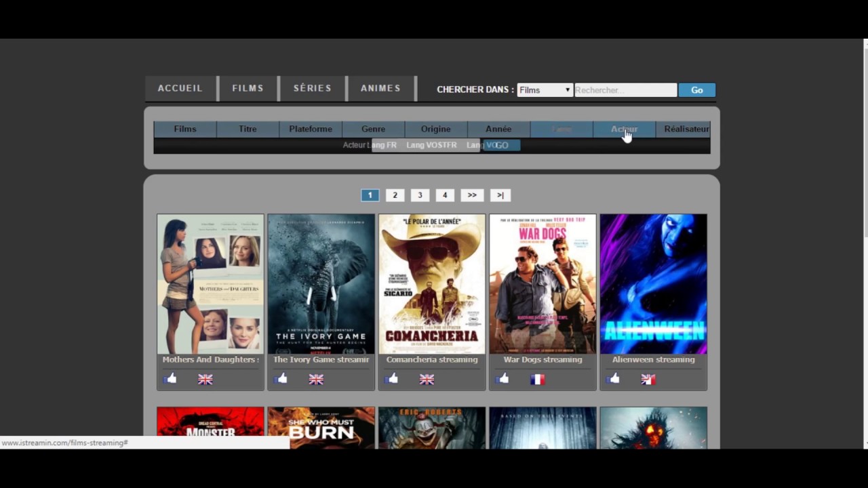Like the War Dogs movie
Screen dimensions: 868x488
[x=502, y=379]
